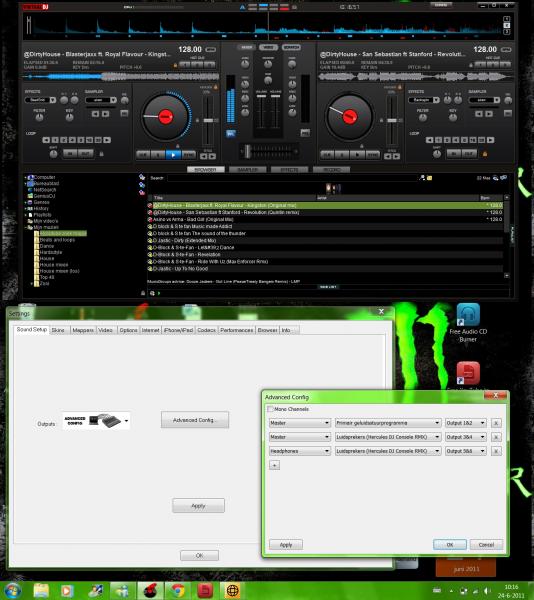Click the right deck jog wheel
534x600 pixels.
[349, 117]
